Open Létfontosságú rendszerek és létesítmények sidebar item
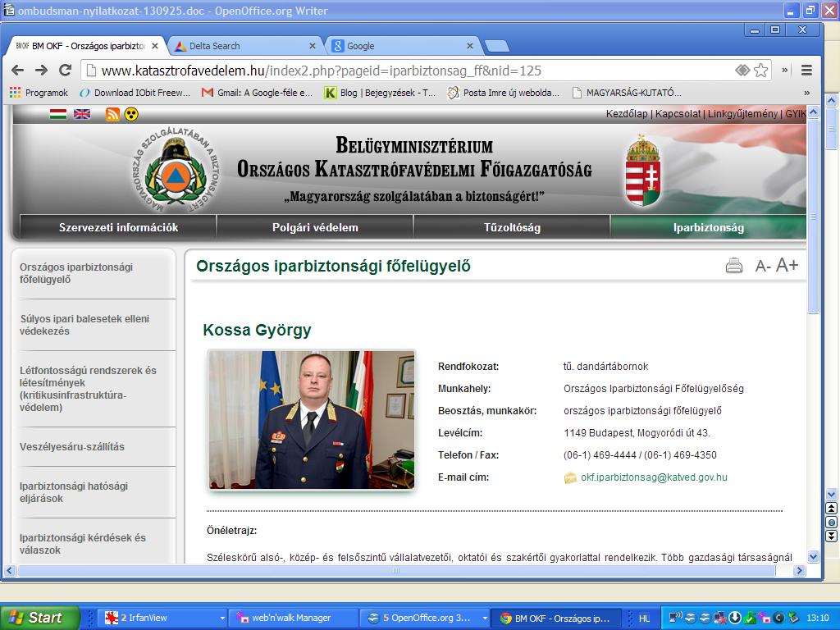 88,388
